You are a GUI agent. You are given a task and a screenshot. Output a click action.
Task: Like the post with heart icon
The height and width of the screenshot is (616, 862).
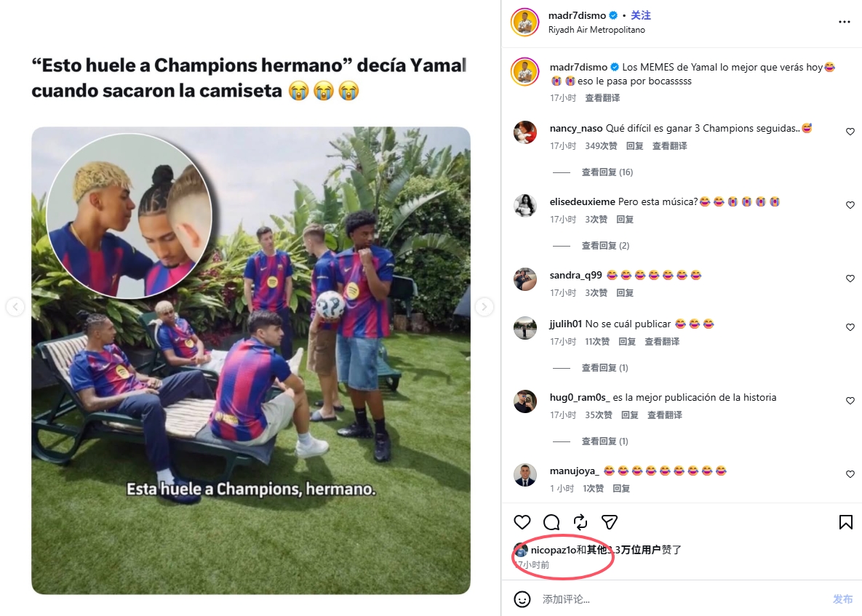522,522
